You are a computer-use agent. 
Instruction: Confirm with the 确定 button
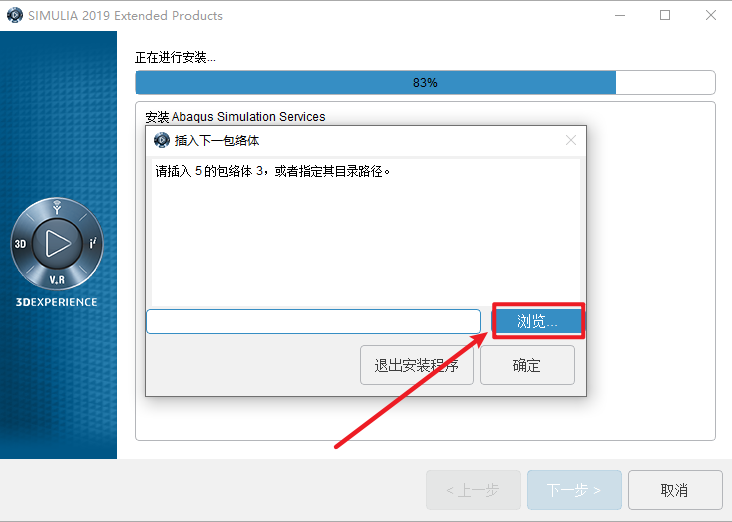(x=527, y=365)
